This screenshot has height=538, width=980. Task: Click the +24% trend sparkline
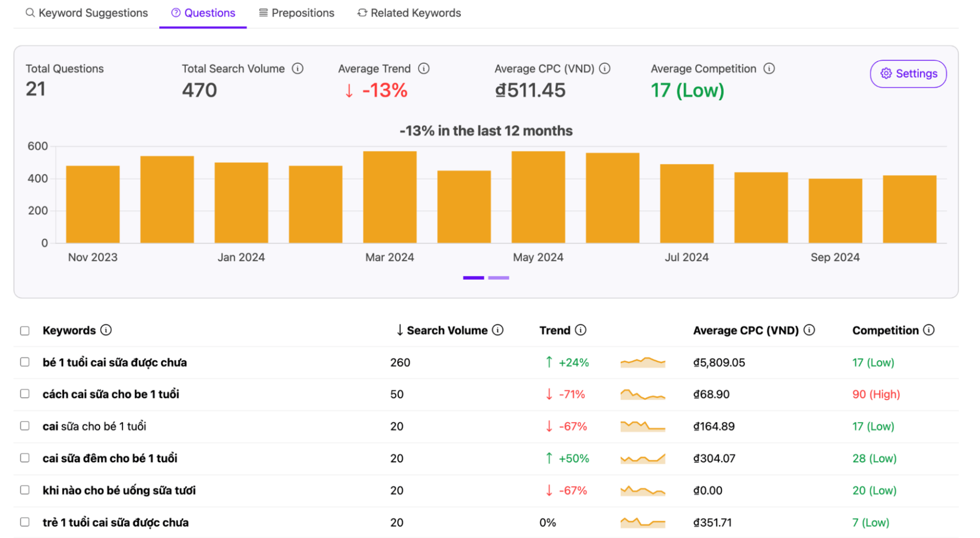coord(643,362)
